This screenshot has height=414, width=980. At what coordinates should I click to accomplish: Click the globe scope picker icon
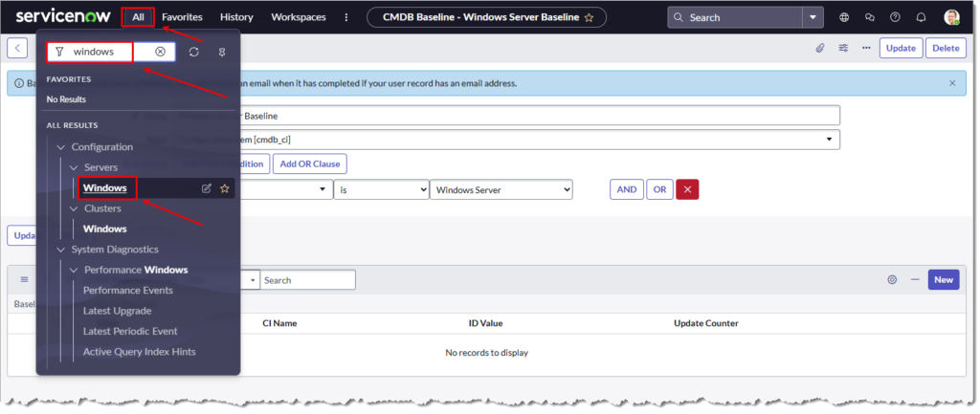(844, 17)
